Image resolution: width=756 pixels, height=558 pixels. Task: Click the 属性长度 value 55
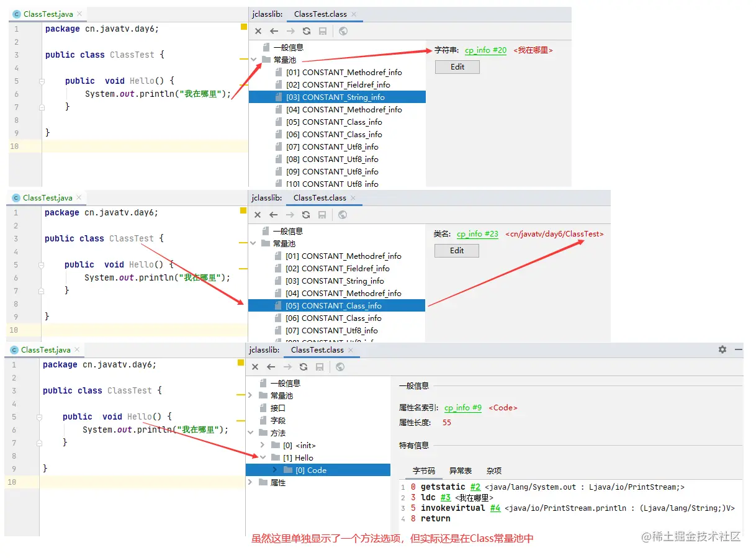[447, 423]
